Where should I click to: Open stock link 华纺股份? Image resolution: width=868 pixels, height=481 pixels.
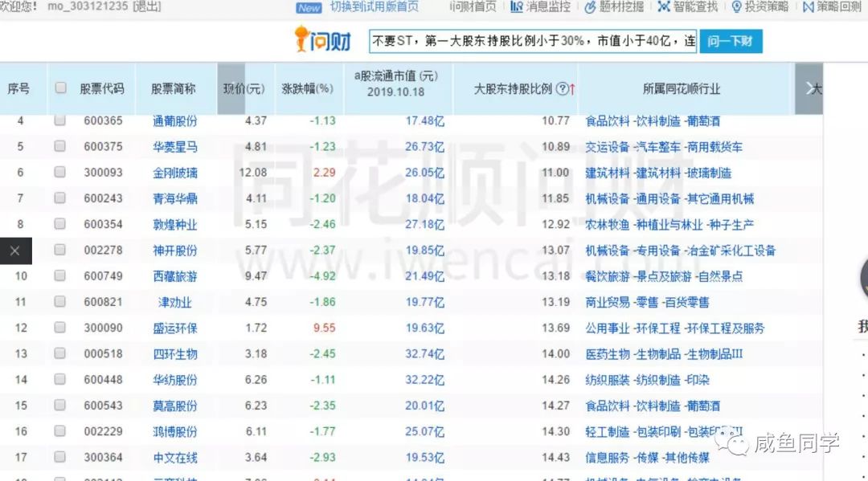coord(175,380)
